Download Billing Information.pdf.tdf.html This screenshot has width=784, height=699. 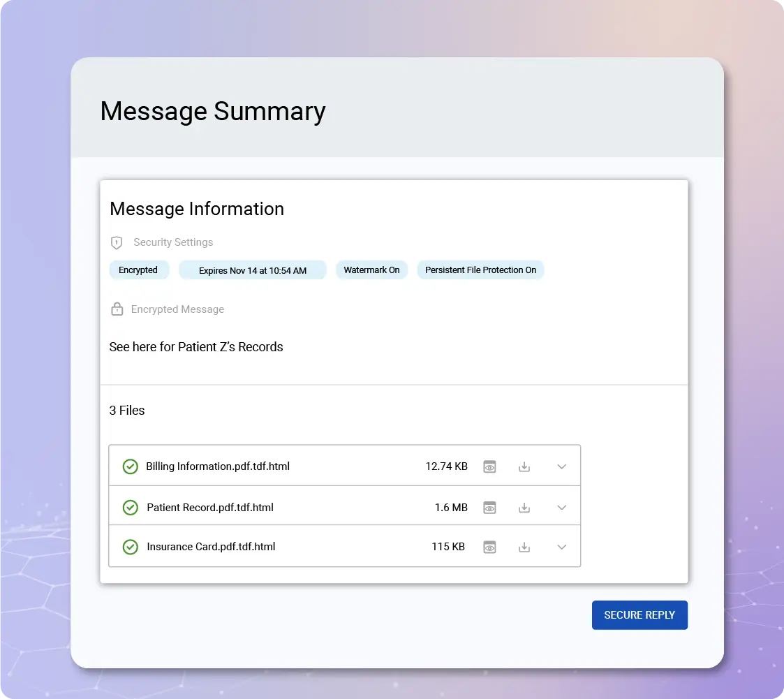[x=524, y=466]
